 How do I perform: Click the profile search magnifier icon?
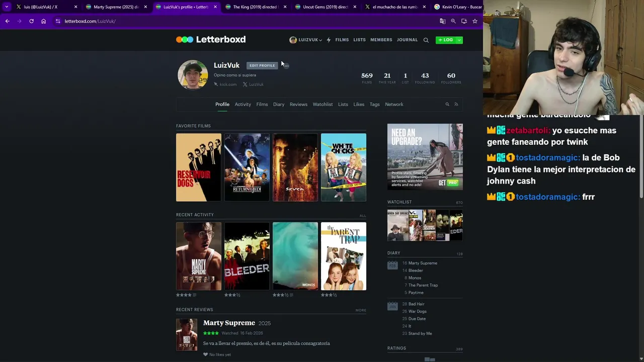[x=447, y=104]
